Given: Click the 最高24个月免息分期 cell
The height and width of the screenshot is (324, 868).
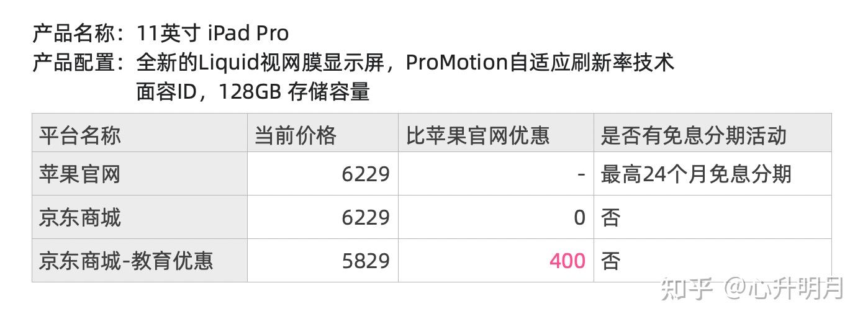Looking at the screenshot, I should tap(696, 174).
